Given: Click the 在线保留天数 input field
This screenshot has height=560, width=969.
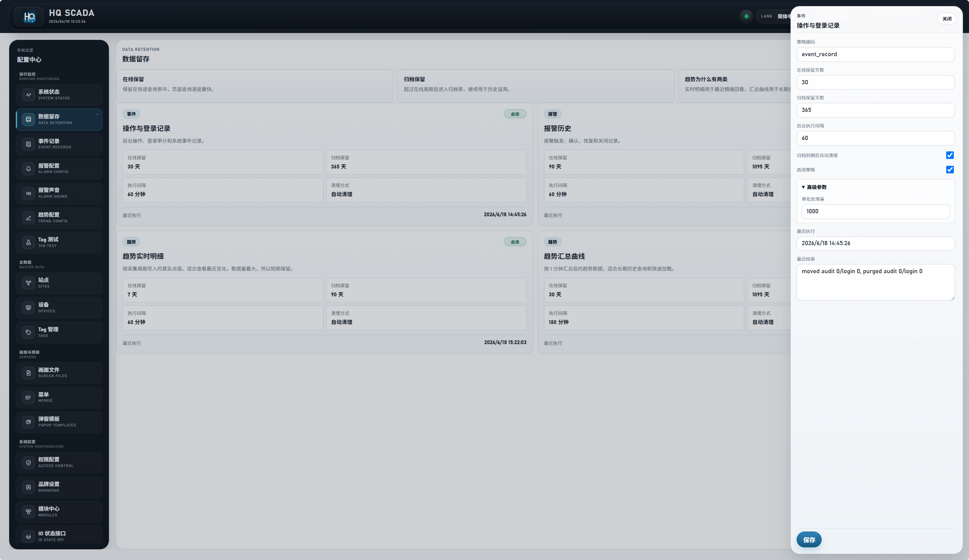Looking at the screenshot, I should (875, 82).
